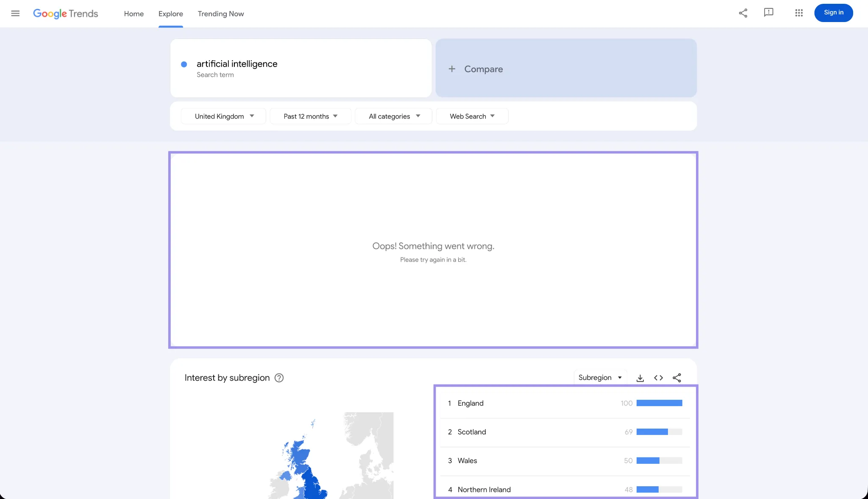The image size is (868, 499).
Task: Click the Interest by subregion heading
Action: (227, 378)
